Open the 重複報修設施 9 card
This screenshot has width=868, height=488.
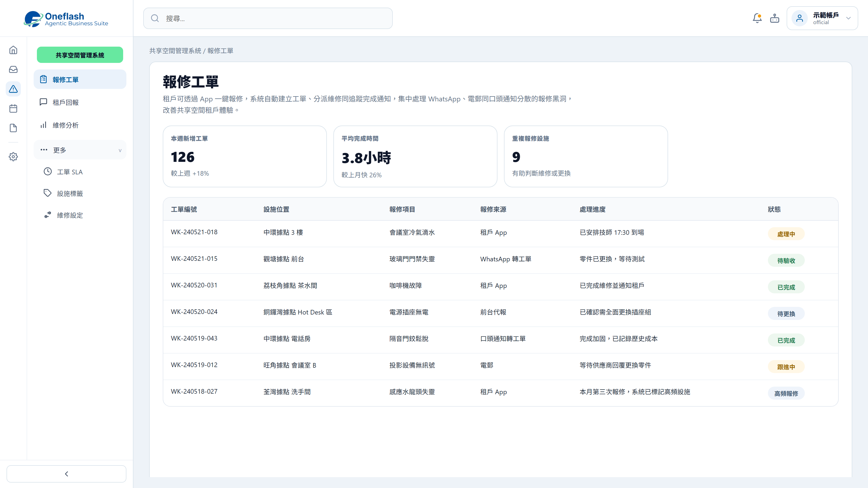tap(586, 156)
